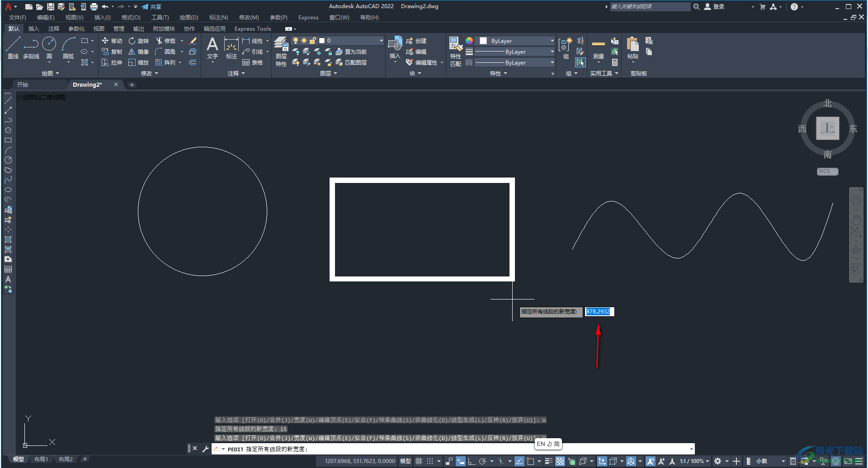Open 图层特性 (Layer Properties) manager
Viewport: 868px width, 468px height.
click(281, 51)
